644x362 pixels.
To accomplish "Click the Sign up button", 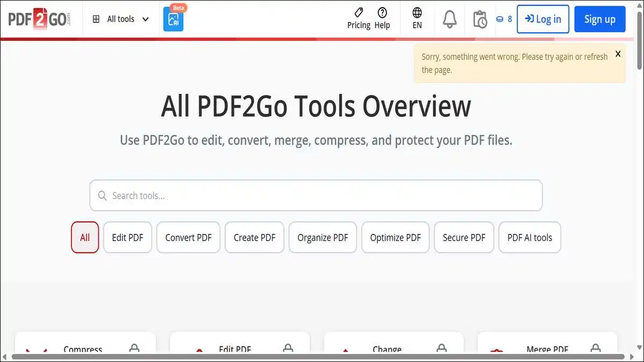I will (x=599, y=19).
